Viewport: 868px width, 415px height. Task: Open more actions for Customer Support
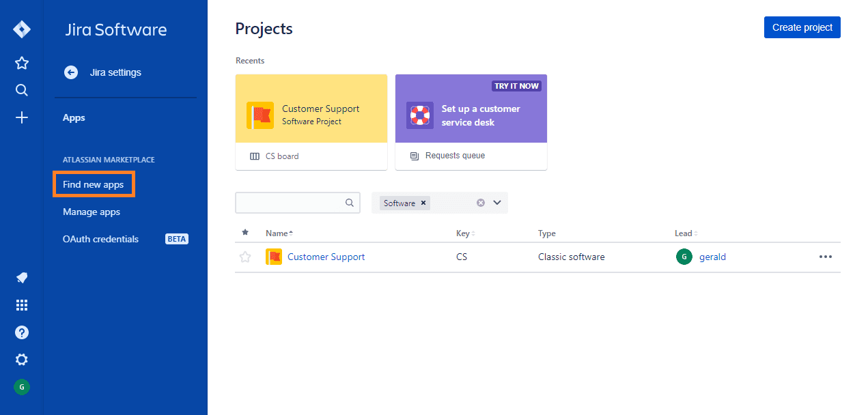coord(826,257)
